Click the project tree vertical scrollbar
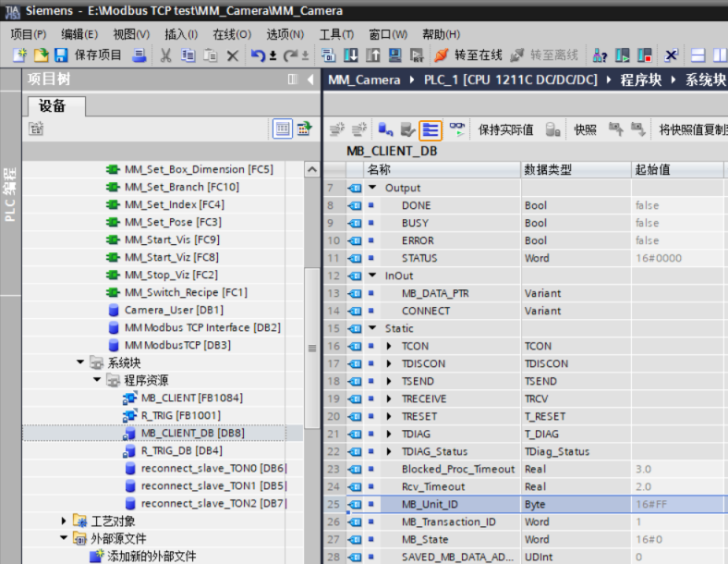Viewport: 728px width, 564px height. tap(311, 348)
